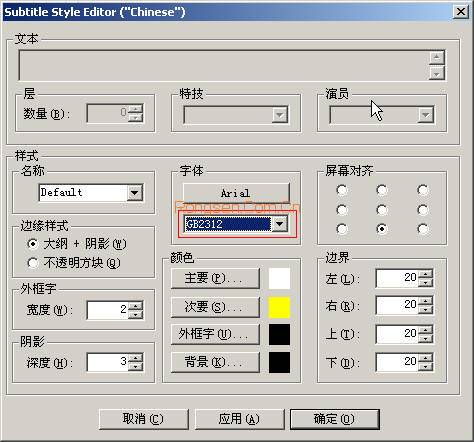Viewport: 474px width, 442px height.
Task: Select the bottom-right screen alignment radio
Action: pos(423,229)
